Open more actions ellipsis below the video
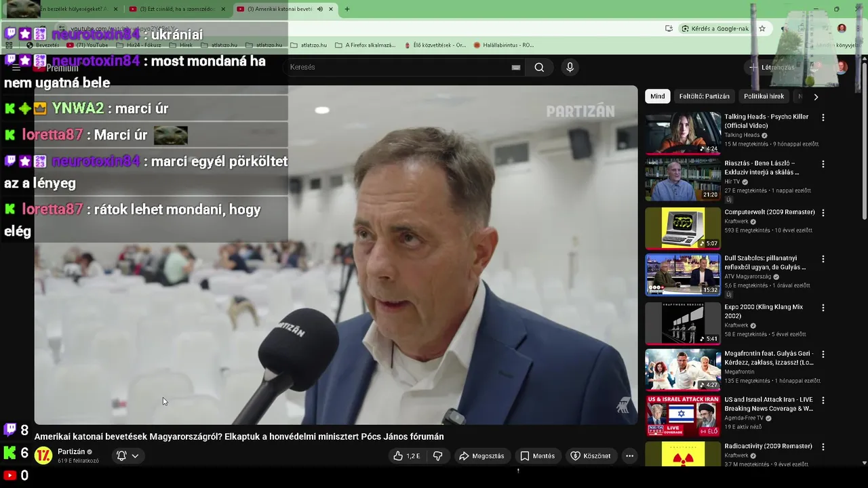The image size is (868, 488). click(629, 456)
